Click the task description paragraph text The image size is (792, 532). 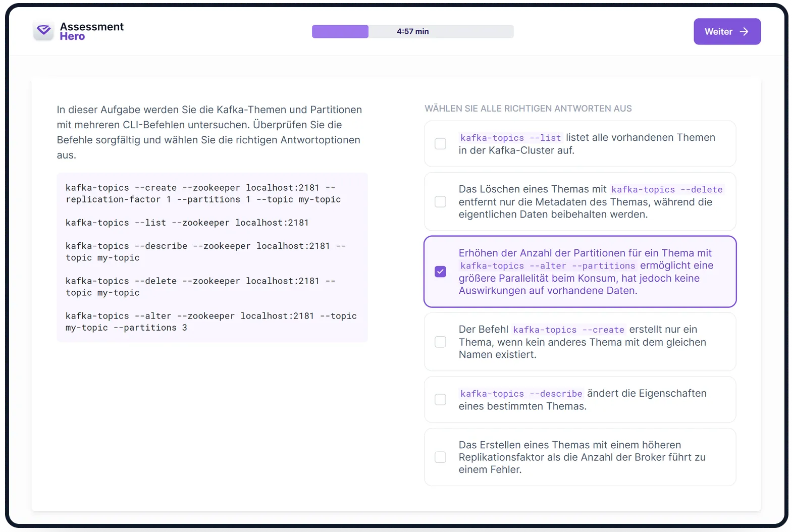tap(209, 132)
